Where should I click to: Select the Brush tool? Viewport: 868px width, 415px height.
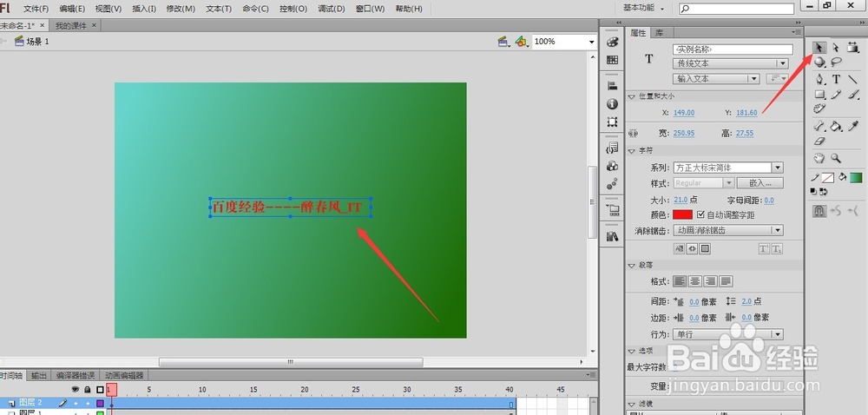[853, 95]
